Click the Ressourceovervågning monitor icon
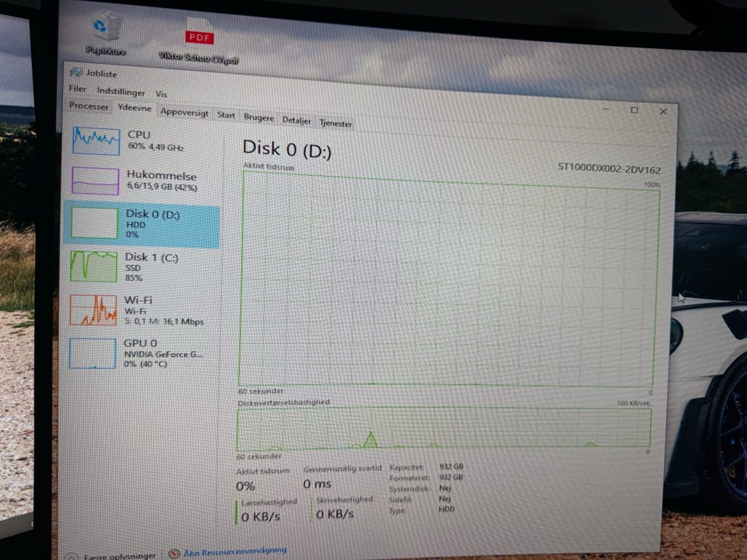Image resolution: width=747 pixels, height=560 pixels. (174, 553)
